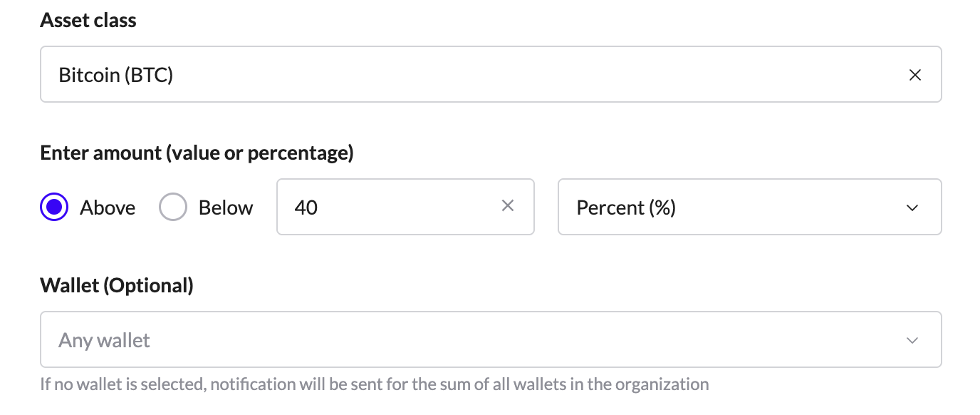
Task: Click the "Any wallet" placeholder text
Action: pos(105,340)
